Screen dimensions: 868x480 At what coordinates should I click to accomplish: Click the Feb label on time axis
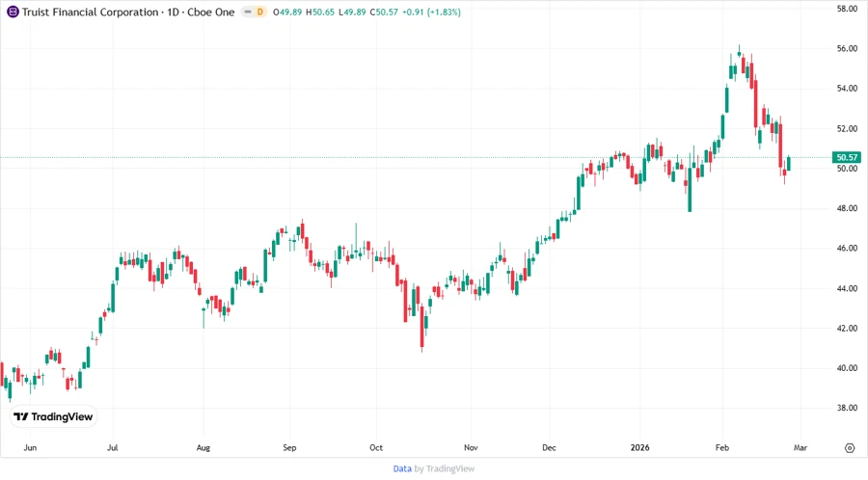[722, 448]
